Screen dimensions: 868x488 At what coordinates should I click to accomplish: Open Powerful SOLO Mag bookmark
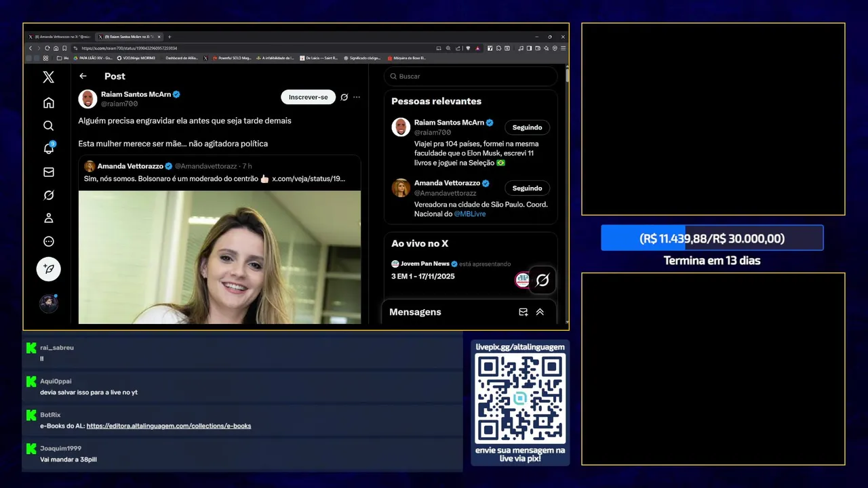tap(232, 58)
